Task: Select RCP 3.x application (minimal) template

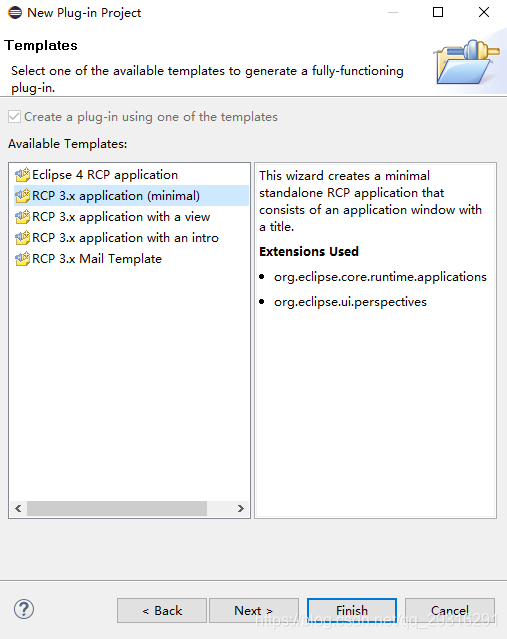Action: pyautogui.click(x=131, y=196)
